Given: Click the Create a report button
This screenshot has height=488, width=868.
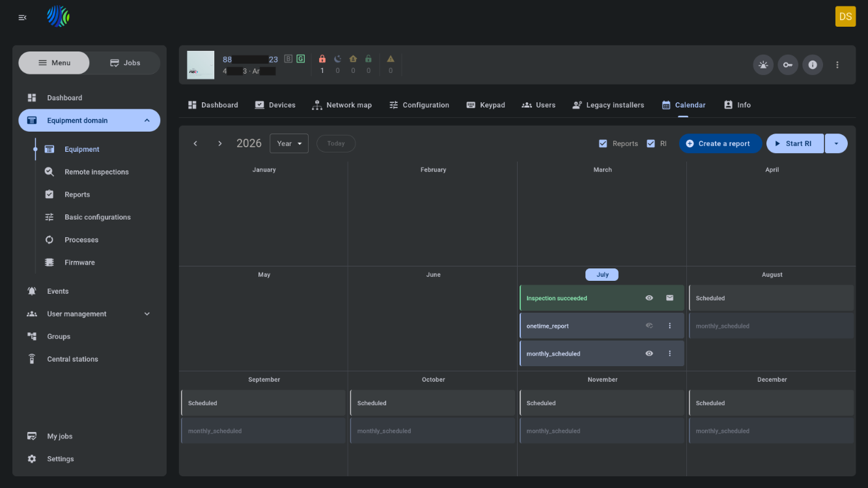Looking at the screenshot, I should tap(720, 143).
